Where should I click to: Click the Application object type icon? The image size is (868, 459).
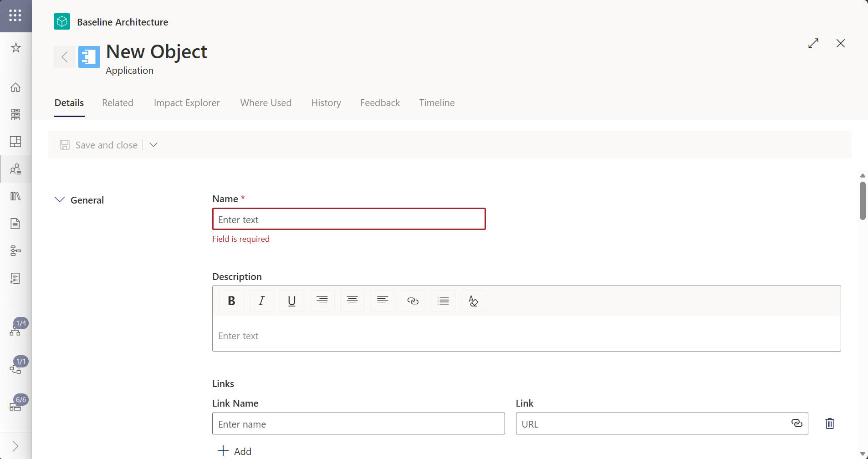(x=89, y=57)
